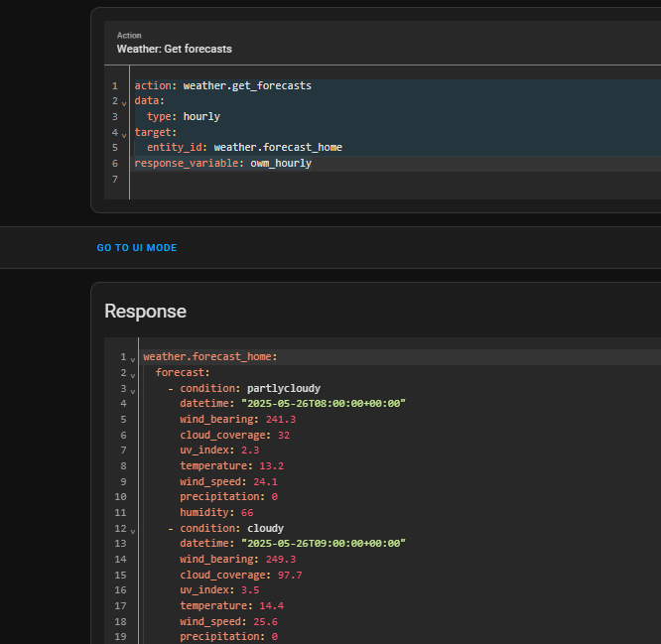The width and height of the screenshot is (661, 644).
Task: Click the GO TO UI MODE button
Action: click(137, 247)
